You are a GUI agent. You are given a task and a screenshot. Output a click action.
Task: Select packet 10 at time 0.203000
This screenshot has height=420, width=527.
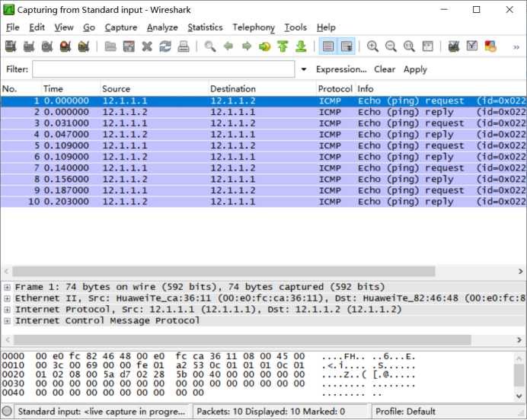tap(263, 202)
